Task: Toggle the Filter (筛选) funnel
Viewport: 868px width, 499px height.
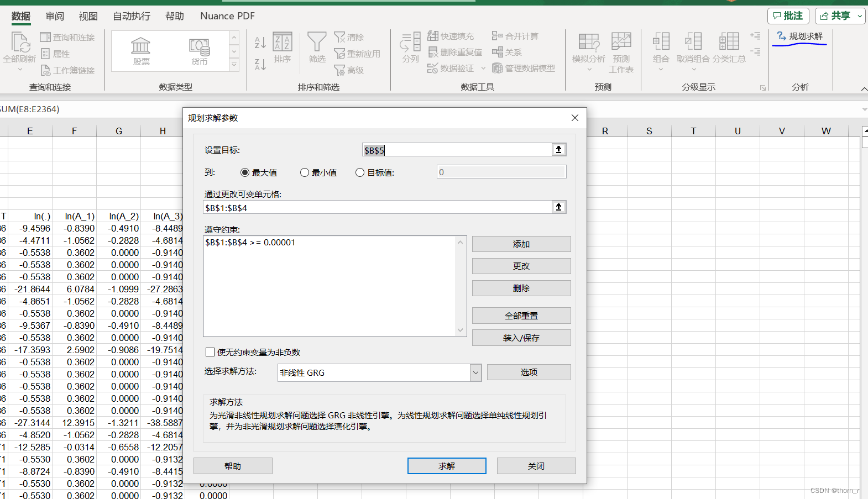Action: (x=317, y=48)
